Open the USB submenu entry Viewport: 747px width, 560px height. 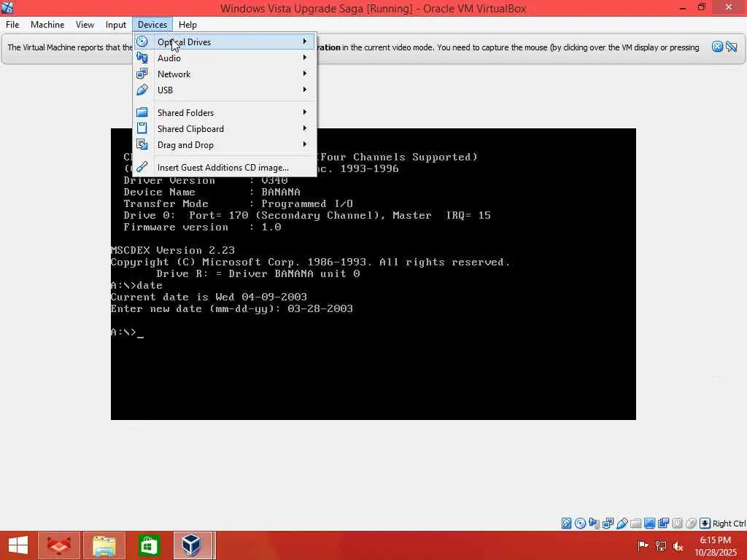coord(225,90)
